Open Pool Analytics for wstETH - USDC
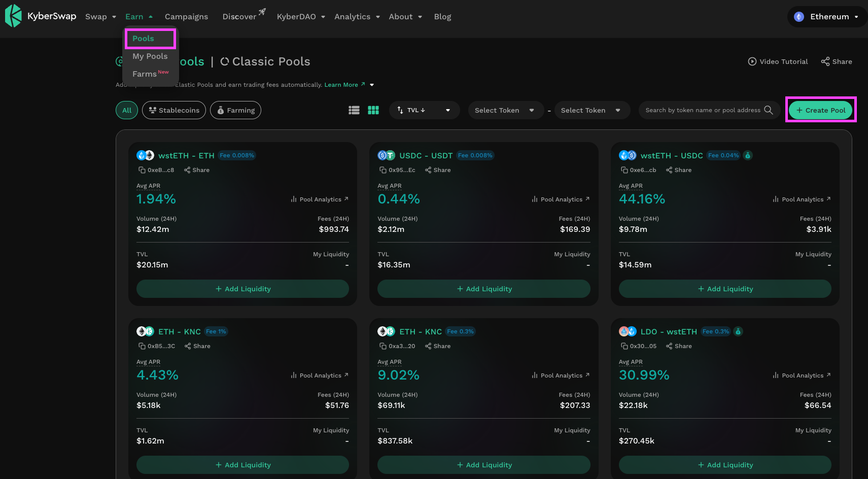 pyautogui.click(x=802, y=199)
